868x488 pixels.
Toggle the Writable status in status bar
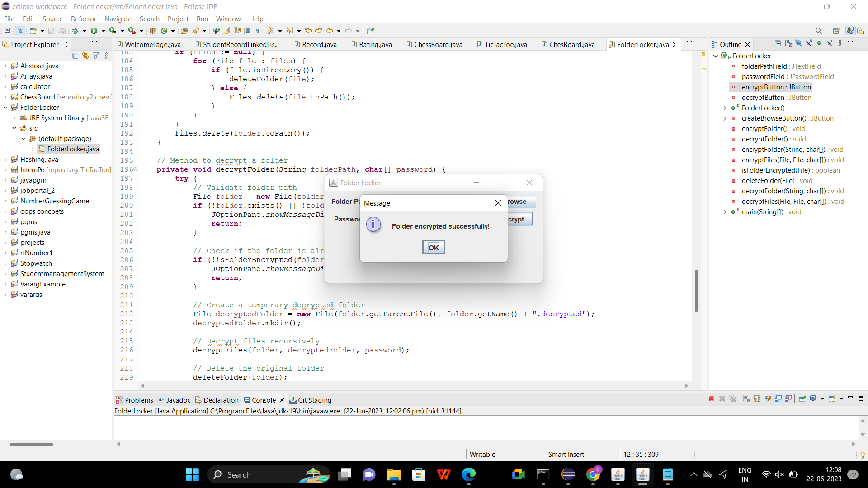pos(482,454)
